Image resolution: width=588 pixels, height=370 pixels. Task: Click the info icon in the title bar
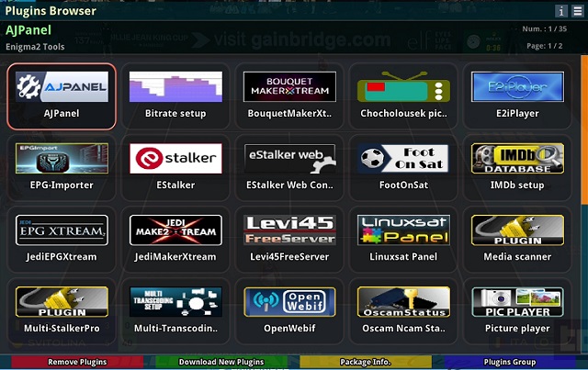[561, 11]
